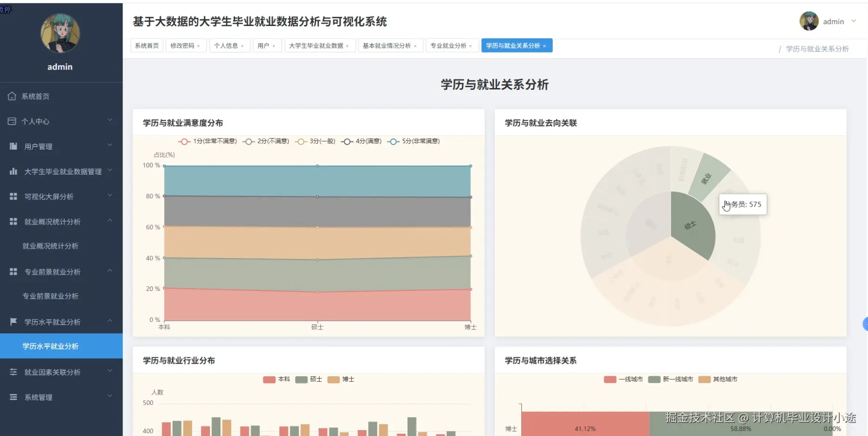This screenshot has width=868, height=436.
Task: Click the 可视化大屏分析 grid icon
Action: coord(13,196)
